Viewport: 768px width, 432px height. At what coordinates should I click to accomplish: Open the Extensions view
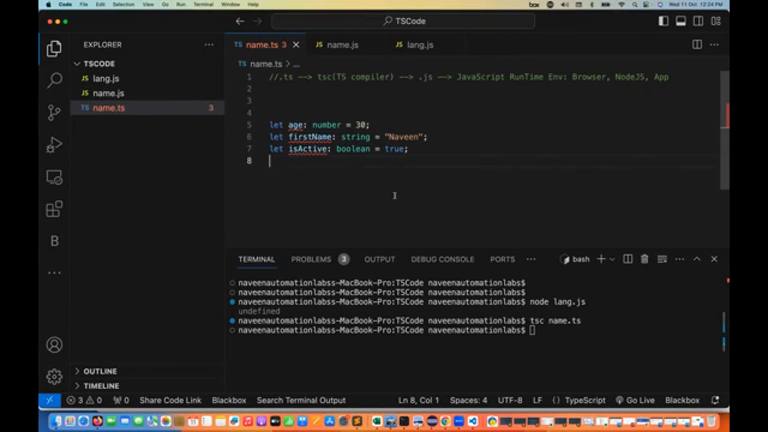(54, 209)
